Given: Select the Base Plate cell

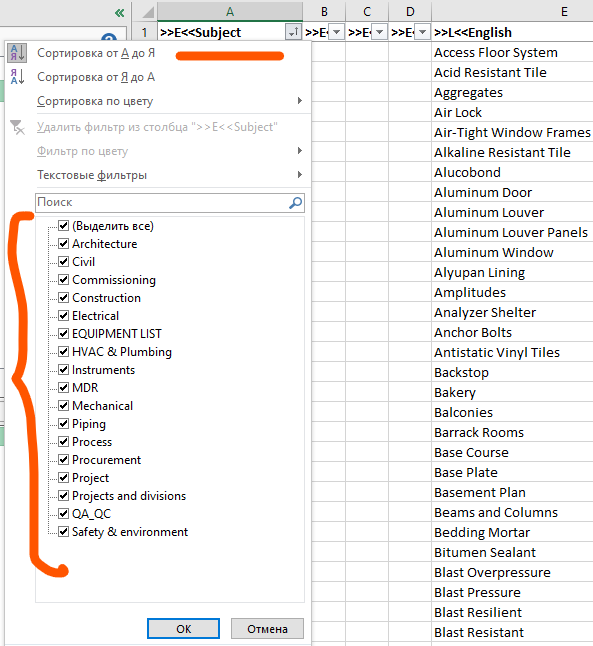Looking at the screenshot, I should pyautogui.click(x=513, y=472).
